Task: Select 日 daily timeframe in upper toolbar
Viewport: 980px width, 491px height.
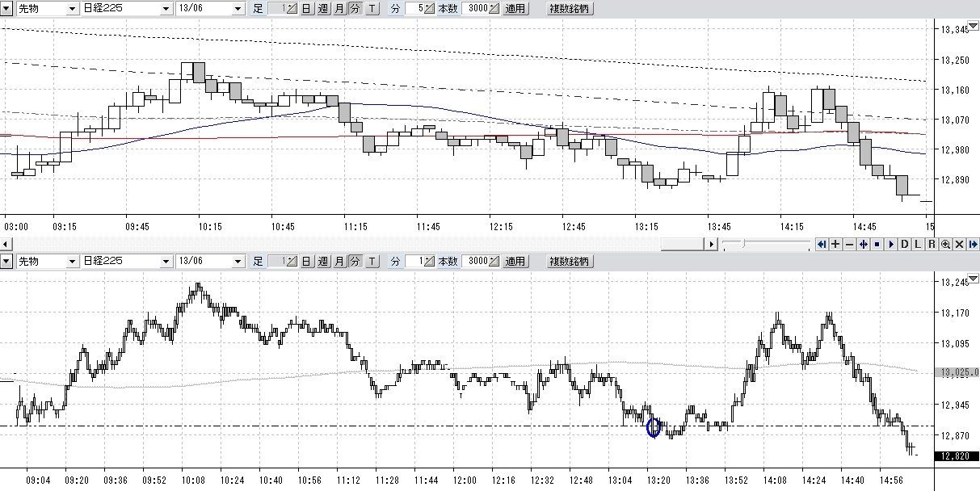Action: 307,10
